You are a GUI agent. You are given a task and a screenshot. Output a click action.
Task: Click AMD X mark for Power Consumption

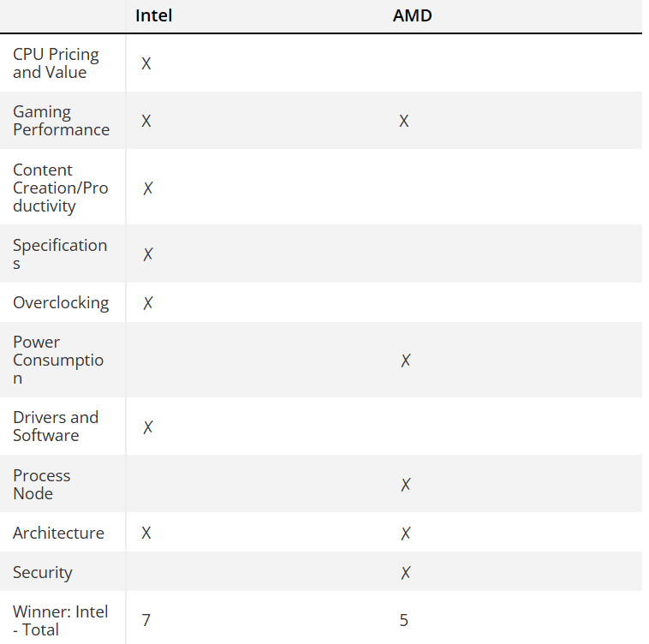(x=406, y=360)
